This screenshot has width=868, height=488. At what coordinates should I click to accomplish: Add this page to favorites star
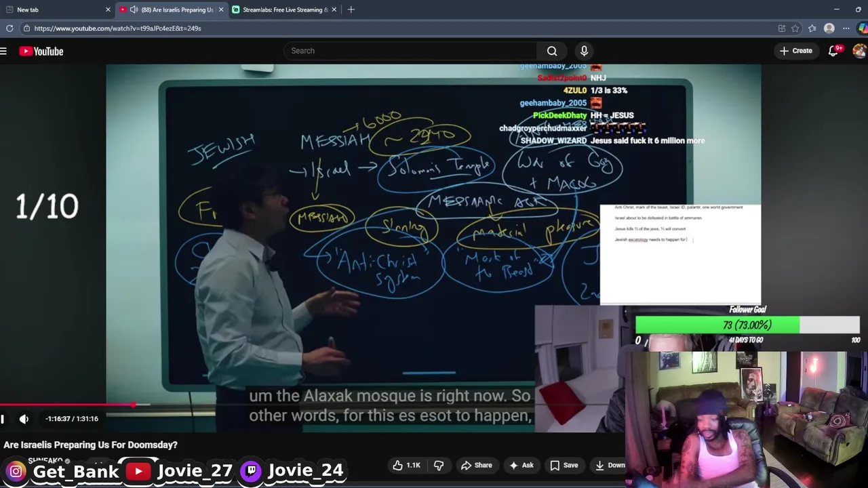(795, 28)
